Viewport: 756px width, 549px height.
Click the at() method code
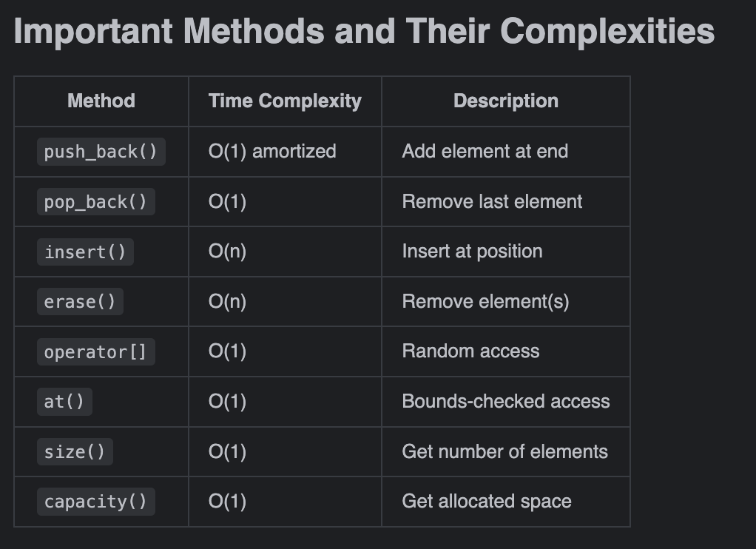tap(64, 402)
